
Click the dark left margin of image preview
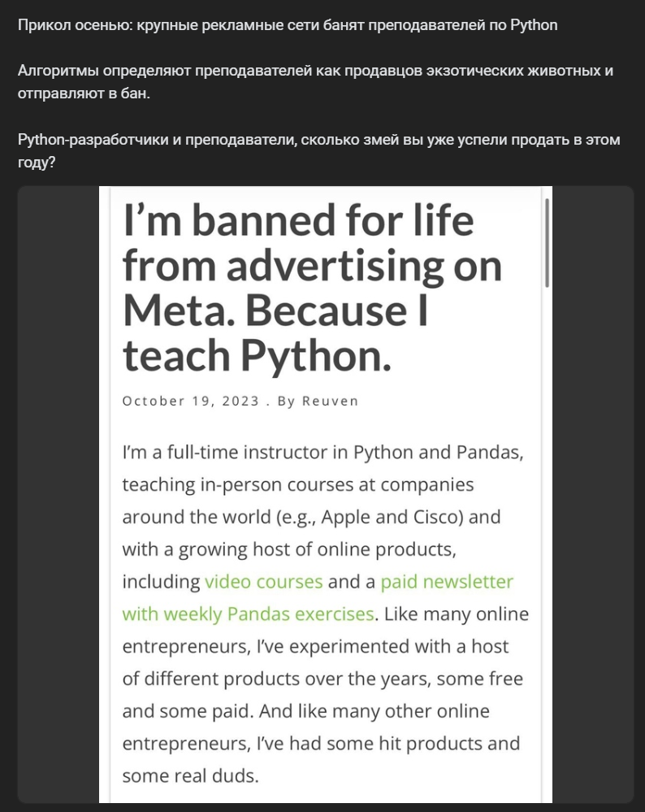58,494
